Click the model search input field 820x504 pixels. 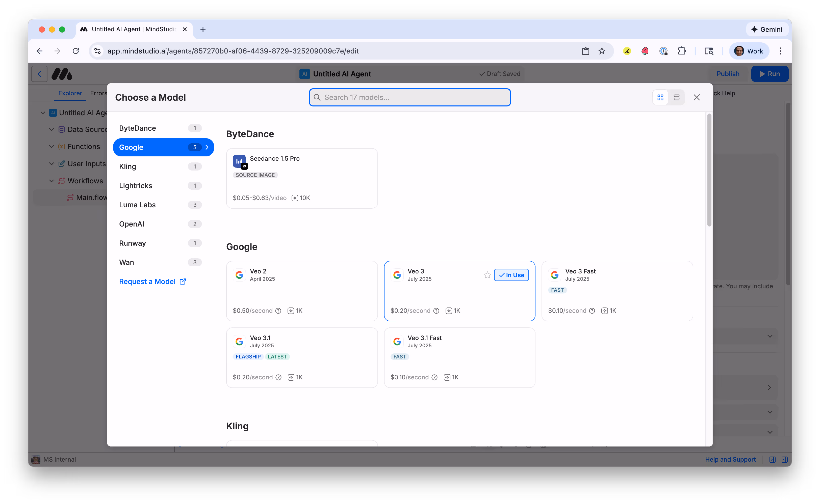coord(410,97)
